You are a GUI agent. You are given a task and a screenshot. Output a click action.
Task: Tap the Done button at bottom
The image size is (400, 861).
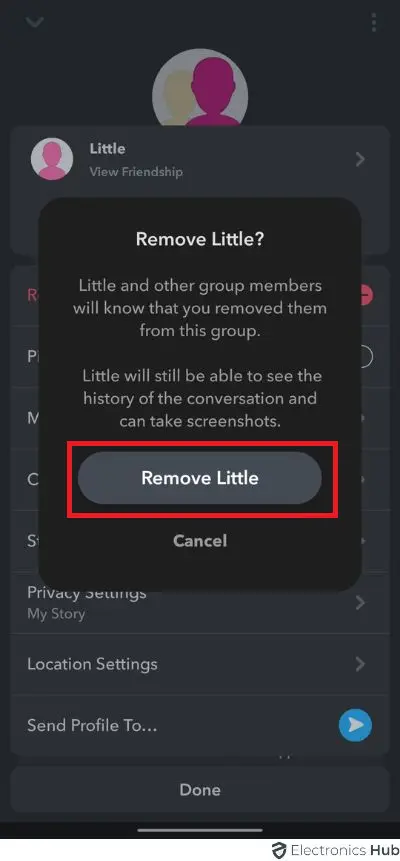pos(200,790)
